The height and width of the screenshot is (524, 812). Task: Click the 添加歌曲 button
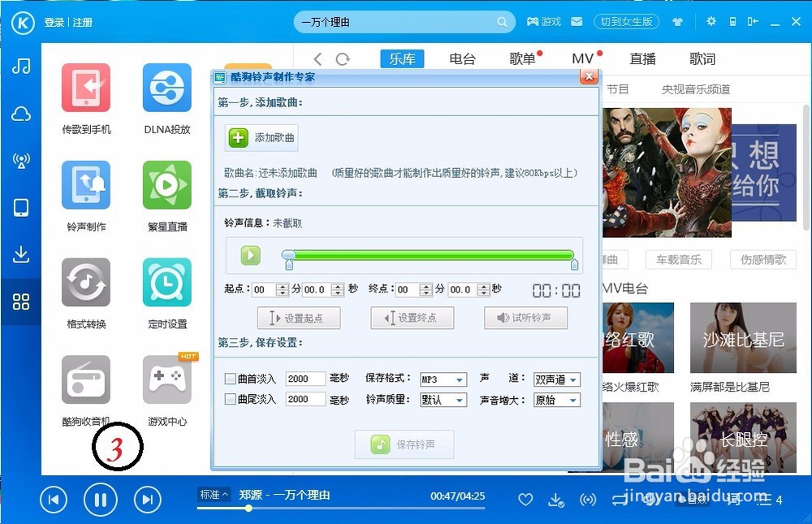pyautogui.click(x=261, y=138)
